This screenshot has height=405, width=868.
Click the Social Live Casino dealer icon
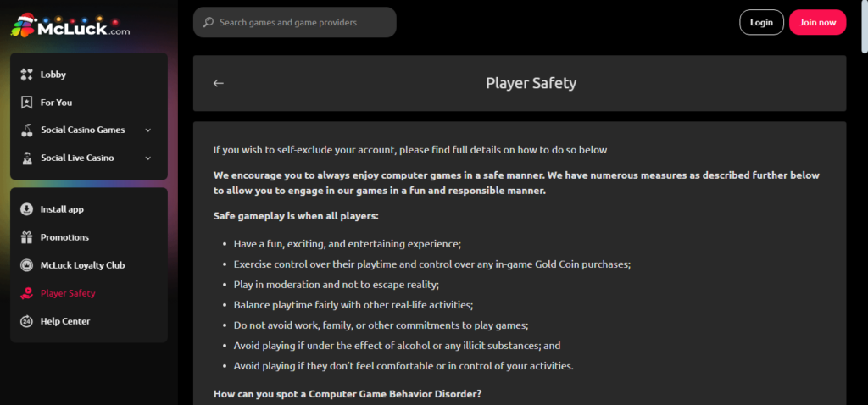(x=26, y=158)
